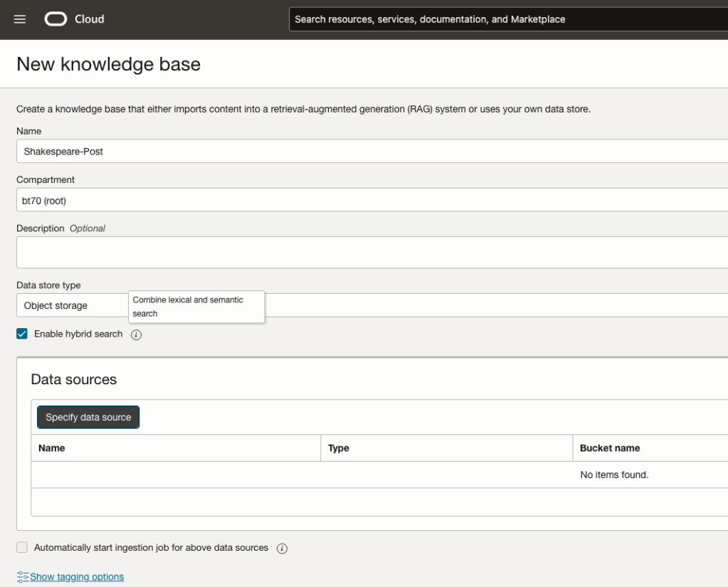Click the Name column header
728x587 pixels.
coord(52,448)
